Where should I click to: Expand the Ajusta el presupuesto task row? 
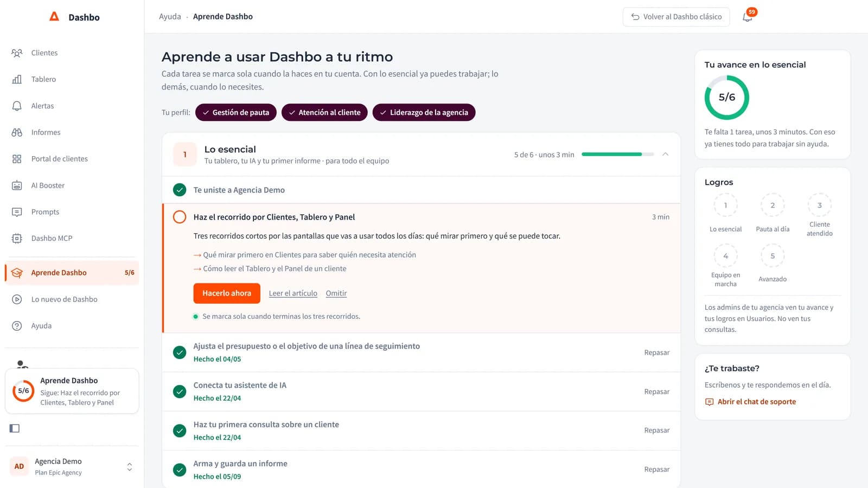(421, 352)
